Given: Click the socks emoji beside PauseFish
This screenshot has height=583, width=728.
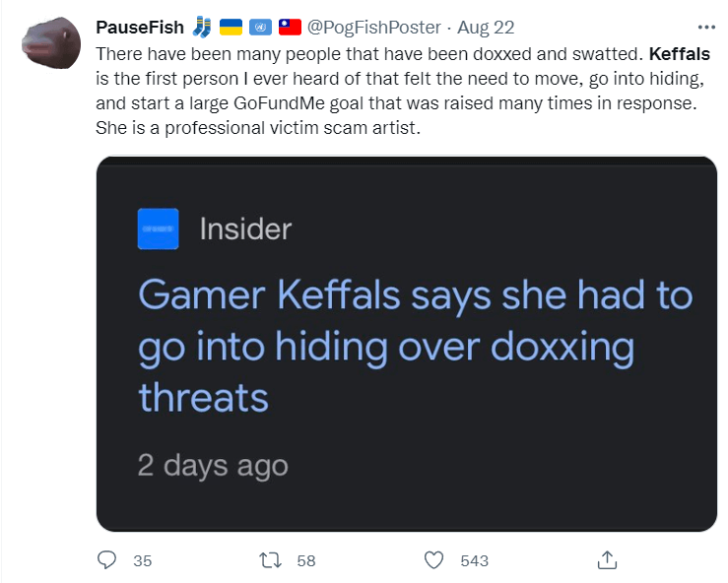Looking at the screenshot, I should click(202, 27).
